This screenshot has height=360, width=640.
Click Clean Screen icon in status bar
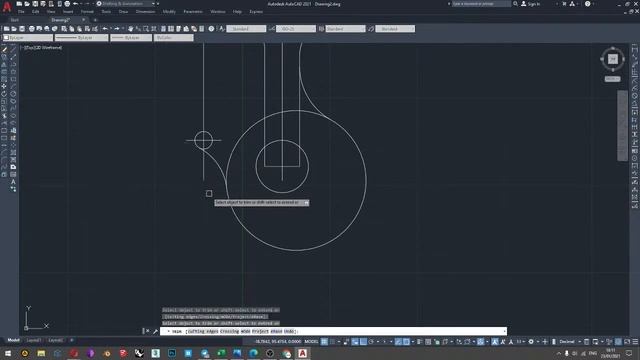pyautogui.click(x=627, y=342)
